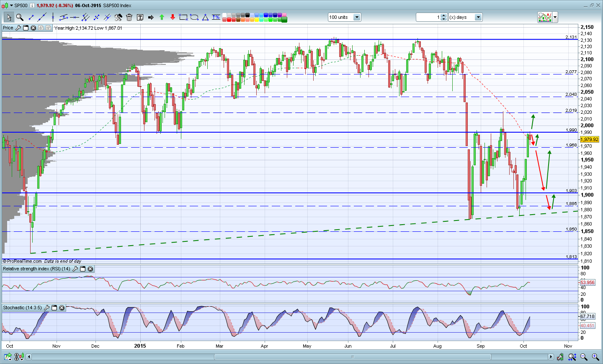603x364 pixels.
Task: Pick the bright red color swatch
Action: tap(229, 20)
